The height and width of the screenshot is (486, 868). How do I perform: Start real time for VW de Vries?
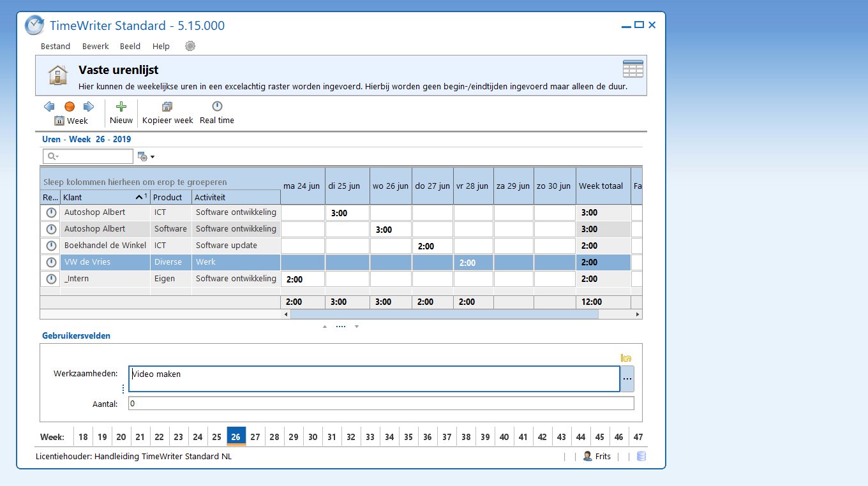tap(51, 262)
